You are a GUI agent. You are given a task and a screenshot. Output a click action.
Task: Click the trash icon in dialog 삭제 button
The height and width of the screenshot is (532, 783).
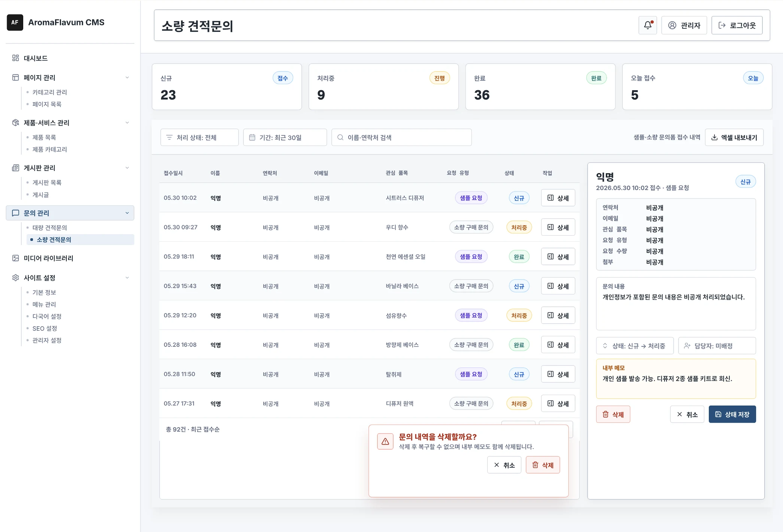point(535,465)
